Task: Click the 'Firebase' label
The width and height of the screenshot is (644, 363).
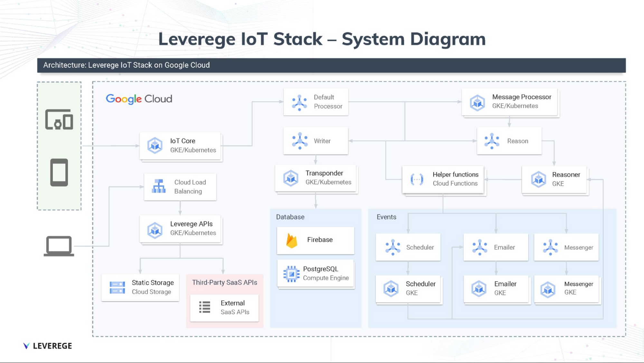Action: 320,240
